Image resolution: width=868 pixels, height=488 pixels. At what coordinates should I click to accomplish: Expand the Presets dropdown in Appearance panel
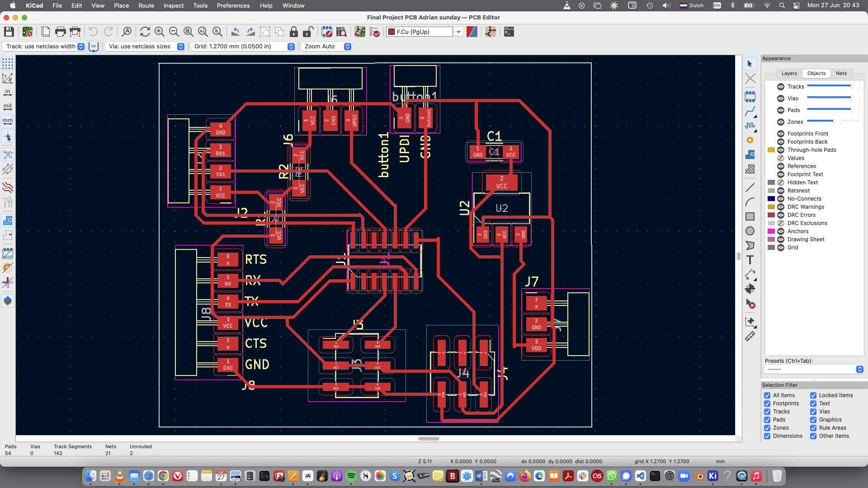click(860, 369)
